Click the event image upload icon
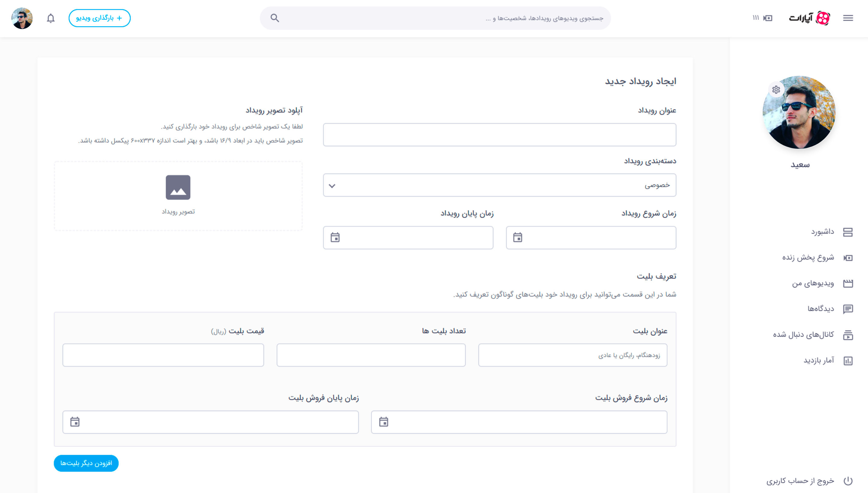 click(178, 187)
